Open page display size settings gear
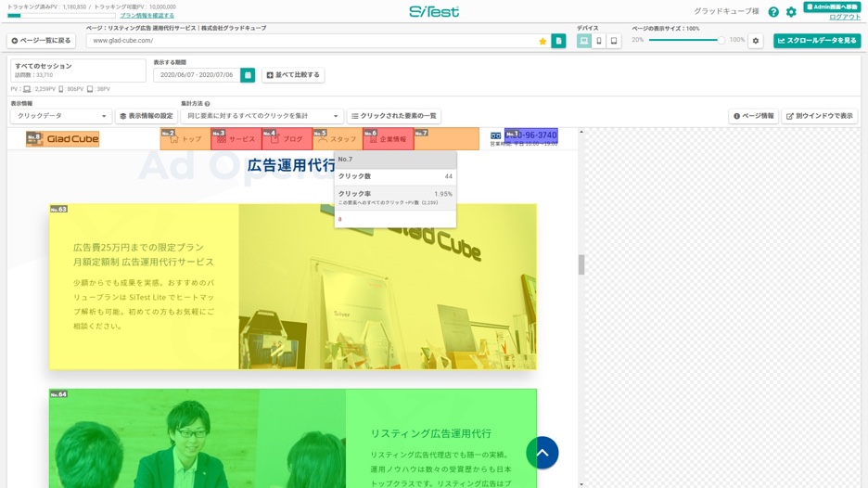 [x=756, y=41]
